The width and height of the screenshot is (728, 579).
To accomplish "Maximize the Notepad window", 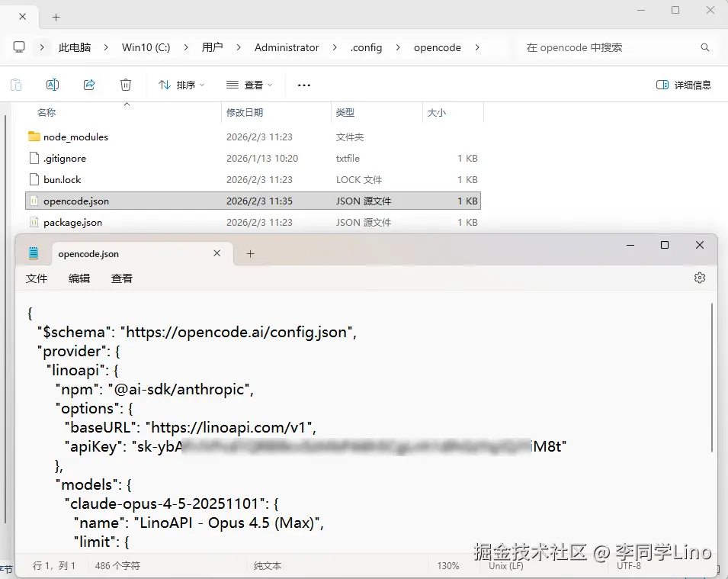I will click(x=665, y=245).
